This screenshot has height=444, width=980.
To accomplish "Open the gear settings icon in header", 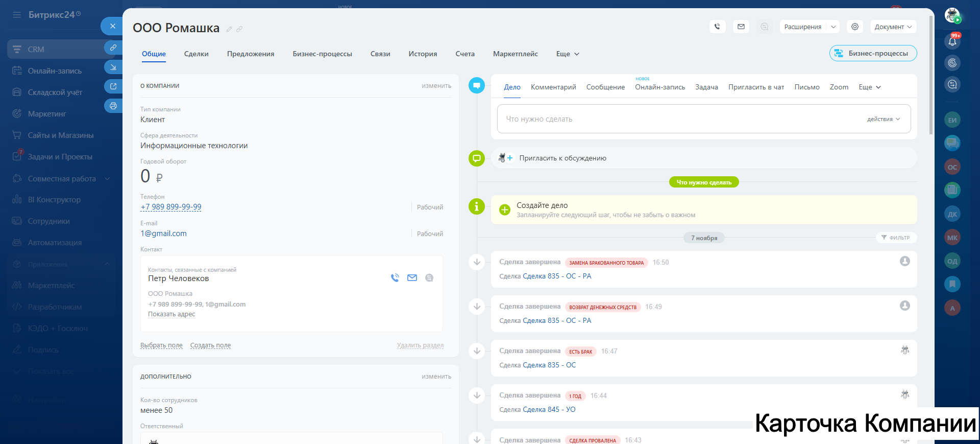I will click(854, 27).
